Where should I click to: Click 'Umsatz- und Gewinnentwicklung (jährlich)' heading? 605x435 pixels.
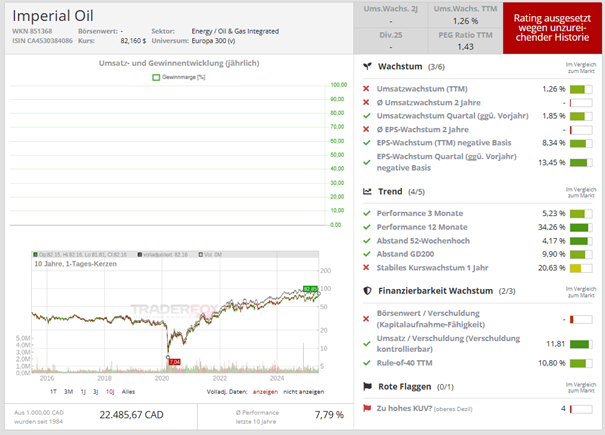[x=179, y=63]
